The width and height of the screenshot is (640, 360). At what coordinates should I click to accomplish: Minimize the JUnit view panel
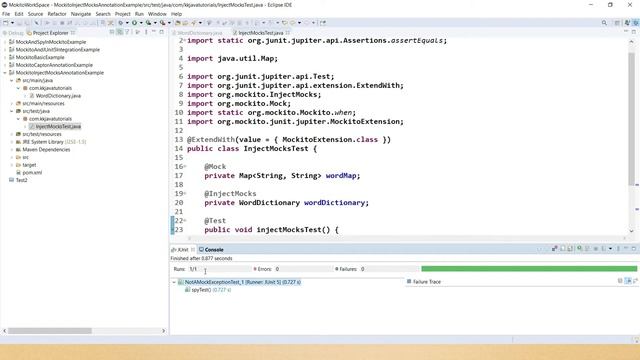(626, 248)
